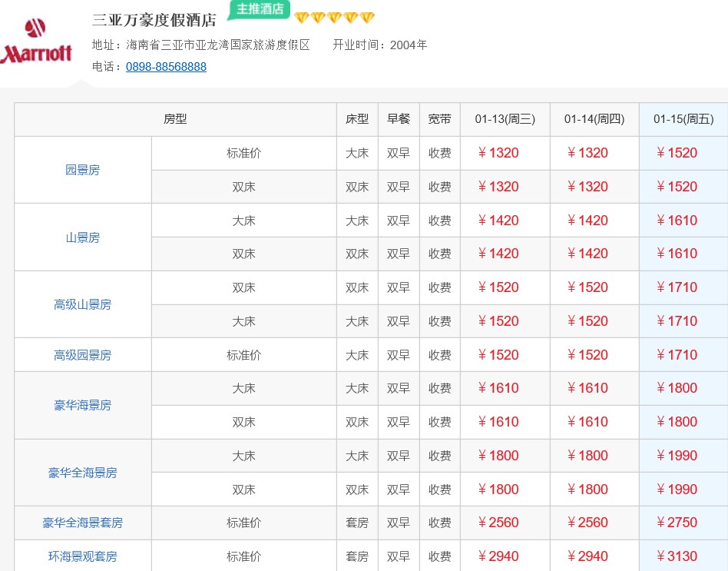Click the 房型 column header
This screenshot has height=571, width=728.
tap(175, 119)
